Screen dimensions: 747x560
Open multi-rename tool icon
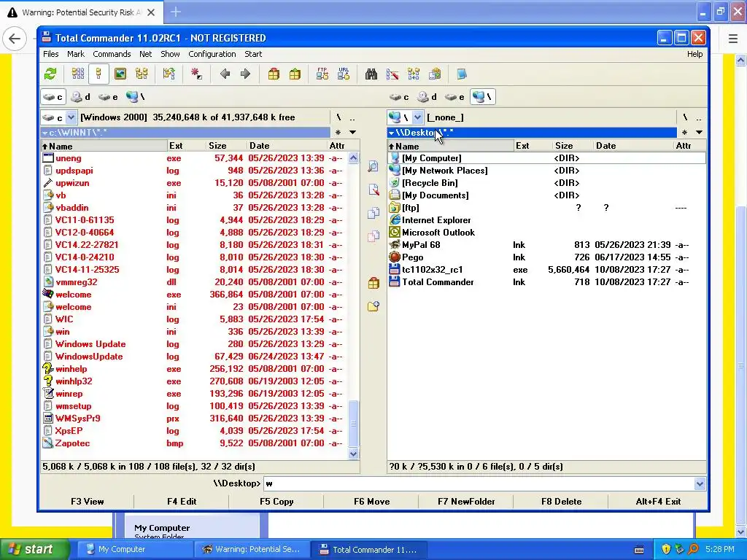[392, 74]
